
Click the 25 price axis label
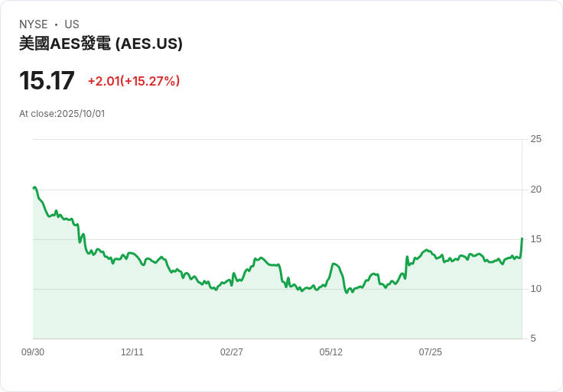(x=535, y=139)
